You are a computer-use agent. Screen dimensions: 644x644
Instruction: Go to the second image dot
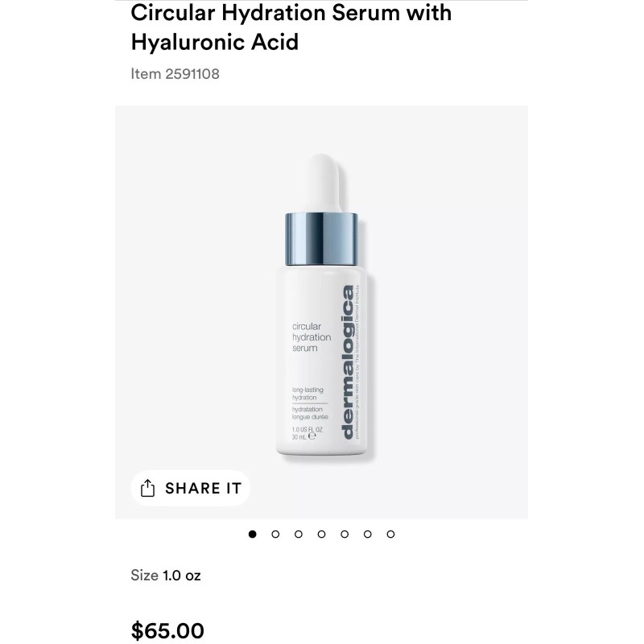pos(275,534)
